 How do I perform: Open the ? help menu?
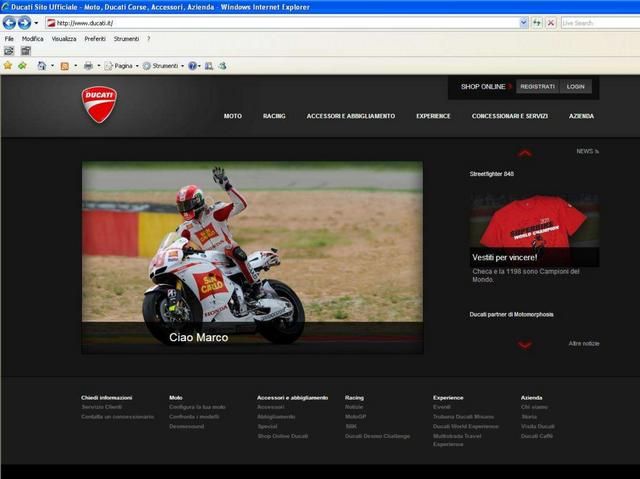149,39
